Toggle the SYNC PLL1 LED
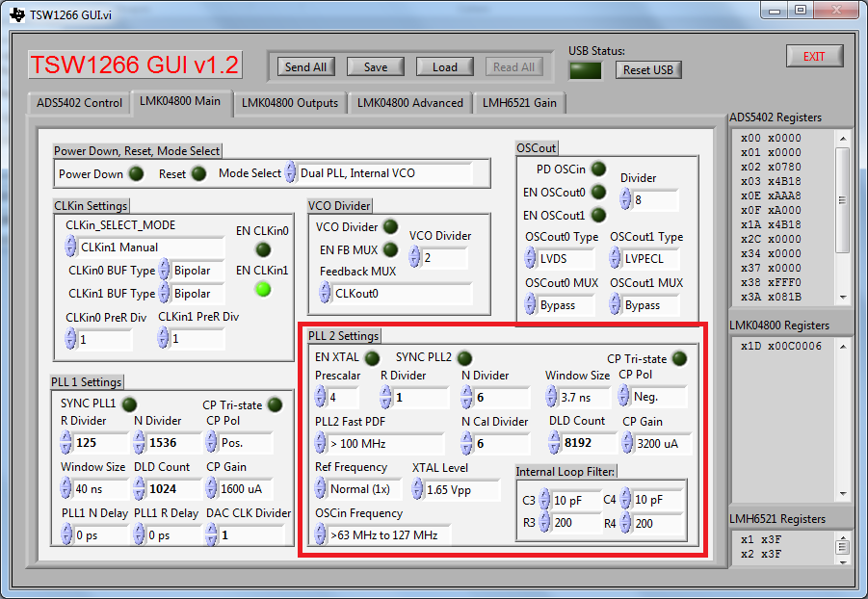 129,404
